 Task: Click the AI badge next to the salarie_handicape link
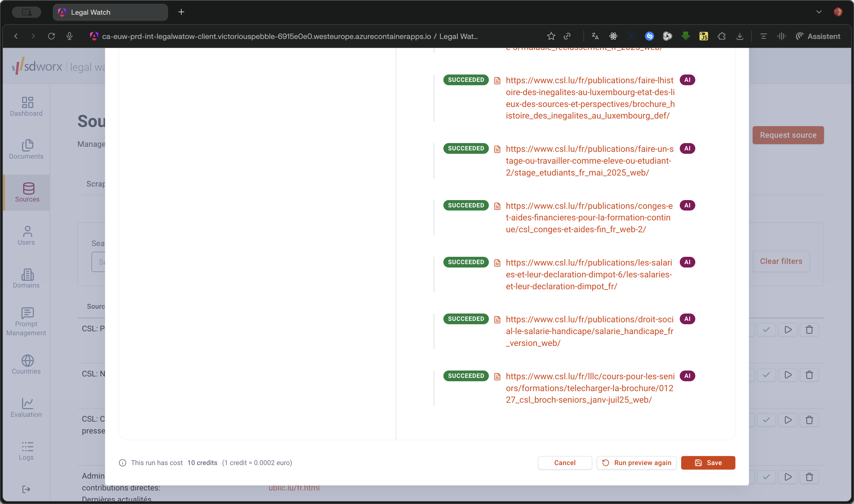tap(687, 319)
